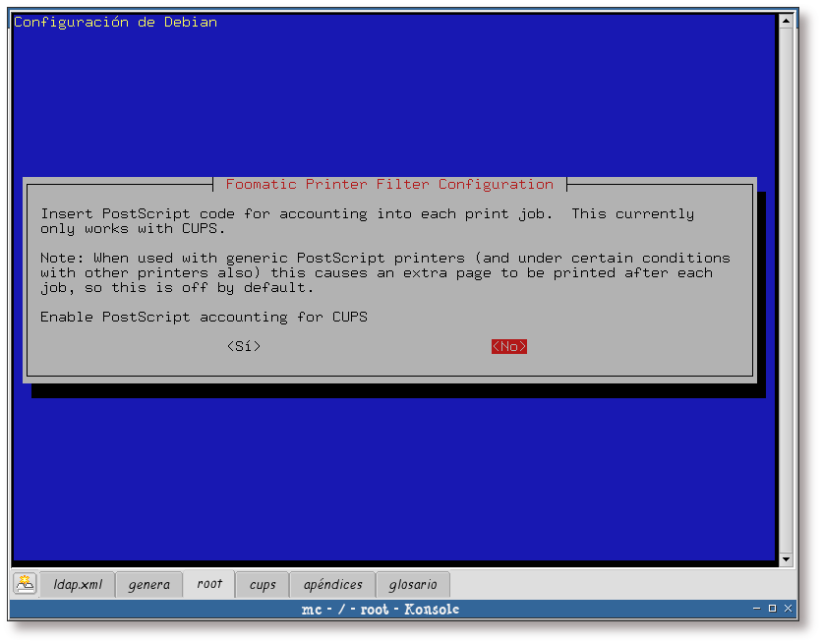The image size is (822, 644).
Task: Click the 'Configuración de Debian' header text
Action: click(x=115, y=22)
